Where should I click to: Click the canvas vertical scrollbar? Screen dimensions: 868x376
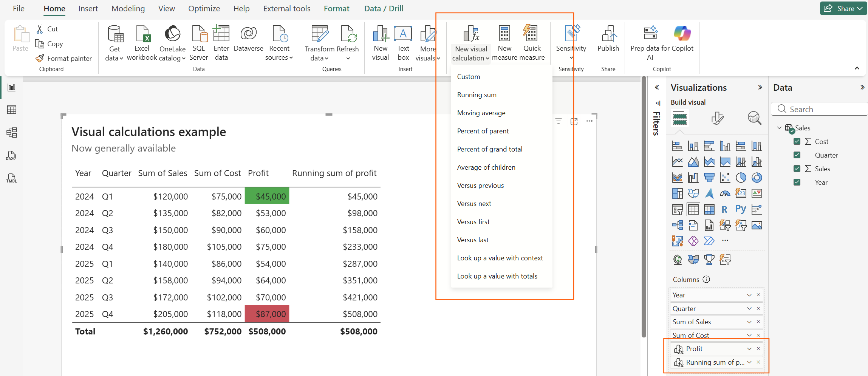(644, 207)
